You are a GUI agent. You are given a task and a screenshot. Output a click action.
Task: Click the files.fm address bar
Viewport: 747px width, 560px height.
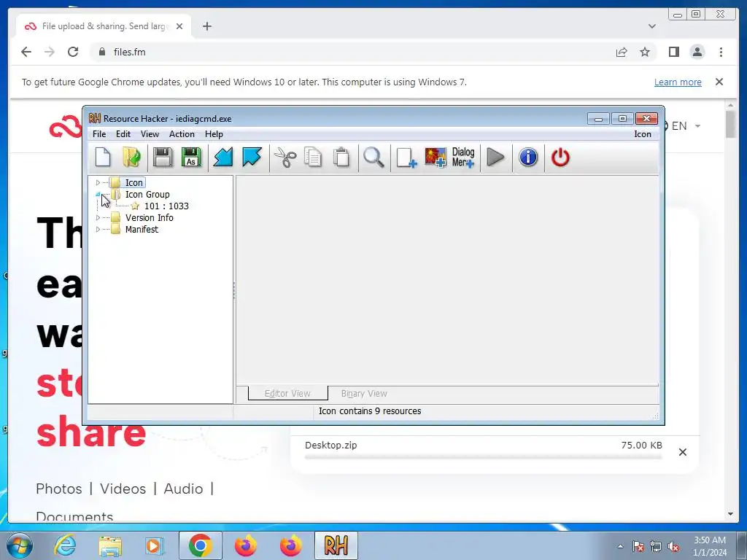click(x=352, y=52)
